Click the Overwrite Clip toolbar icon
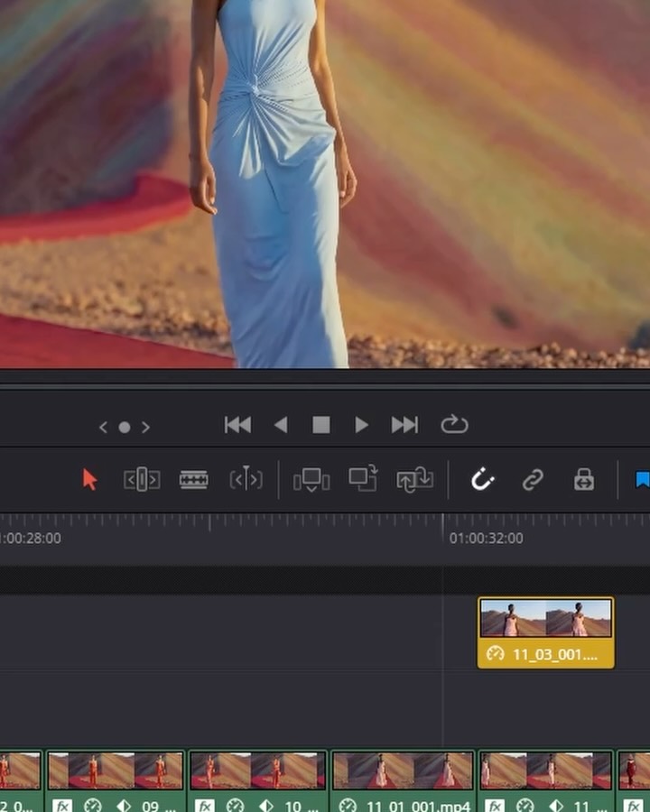The width and height of the screenshot is (650, 812). [x=363, y=480]
